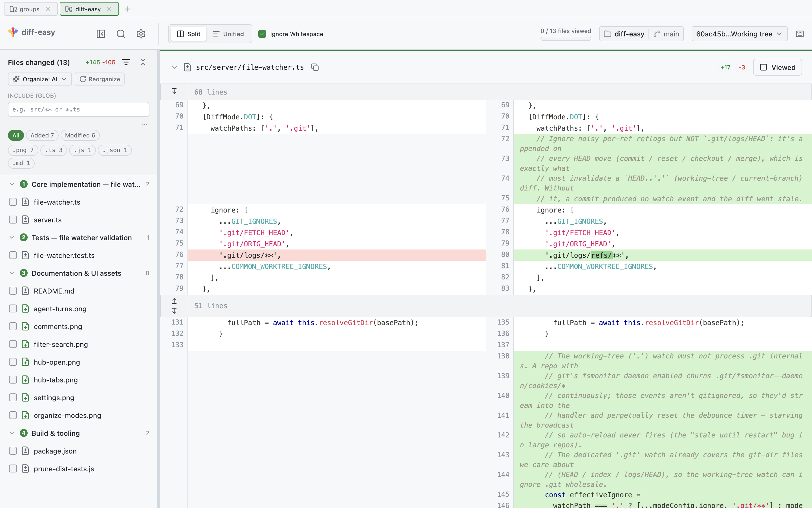Click the branch icon beside main

pyautogui.click(x=657, y=34)
